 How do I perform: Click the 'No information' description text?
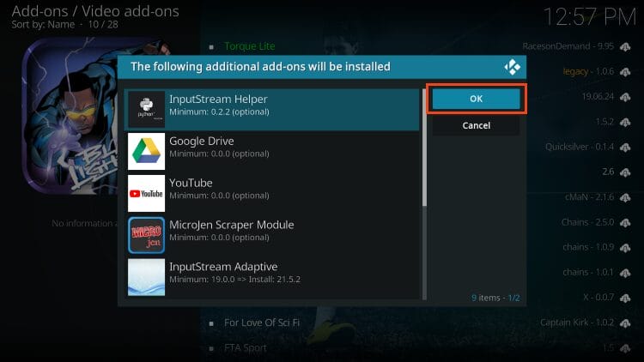(x=84, y=223)
